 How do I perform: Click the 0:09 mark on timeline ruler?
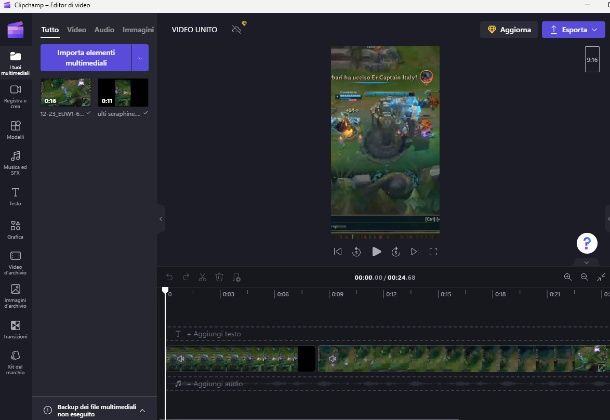coord(337,294)
